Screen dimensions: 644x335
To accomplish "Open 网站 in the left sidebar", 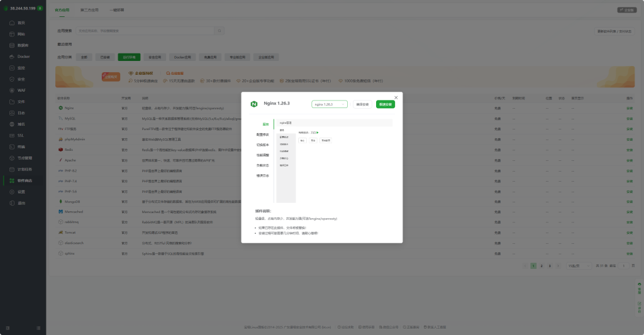I will (x=21, y=34).
